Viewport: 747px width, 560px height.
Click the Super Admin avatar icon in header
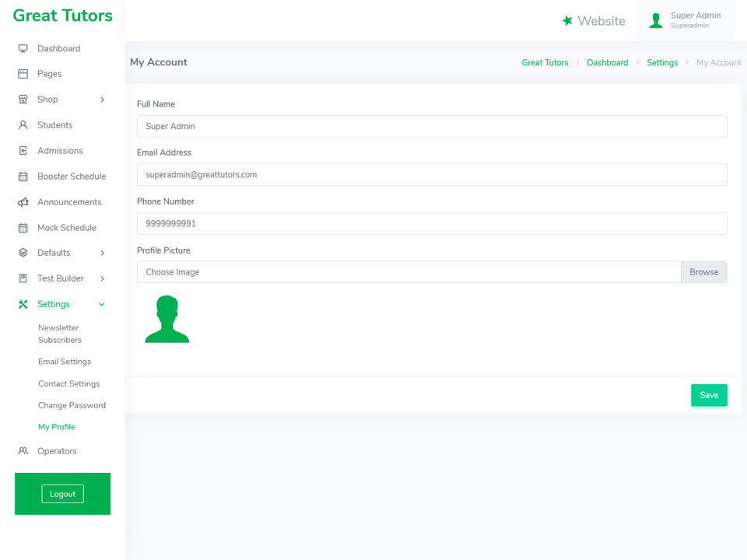point(656,20)
